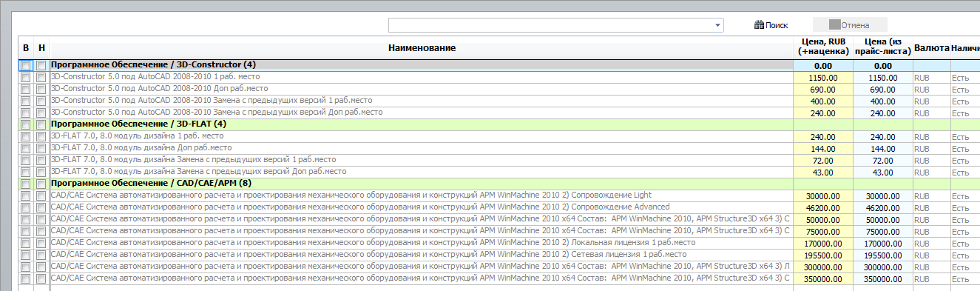Click the 170000.00 cell in the +наценка price column

tap(822, 243)
